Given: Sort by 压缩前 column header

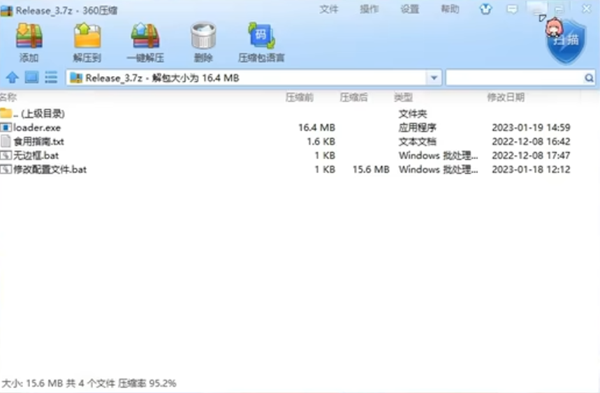Looking at the screenshot, I should 300,97.
